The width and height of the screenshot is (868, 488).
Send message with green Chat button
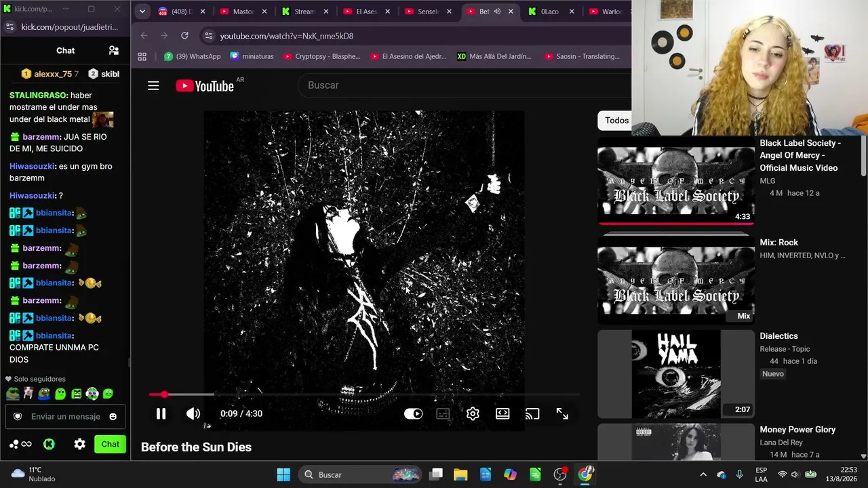[110, 444]
